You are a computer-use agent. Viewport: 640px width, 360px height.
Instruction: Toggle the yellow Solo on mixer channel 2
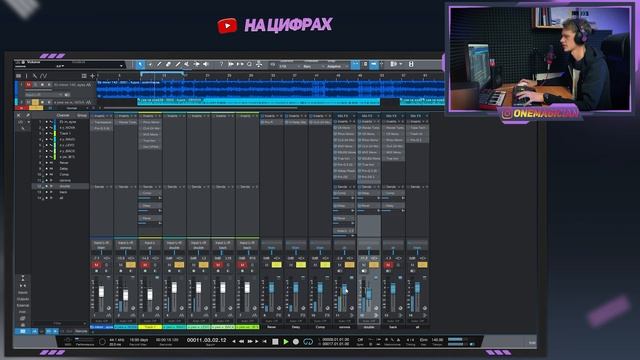tap(131, 265)
